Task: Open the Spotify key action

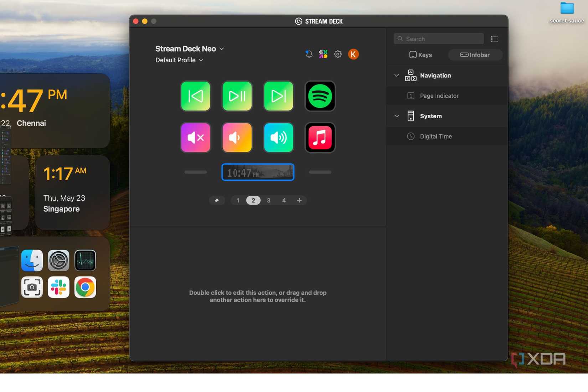Action: pyautogui.click(x=320, y=96)
